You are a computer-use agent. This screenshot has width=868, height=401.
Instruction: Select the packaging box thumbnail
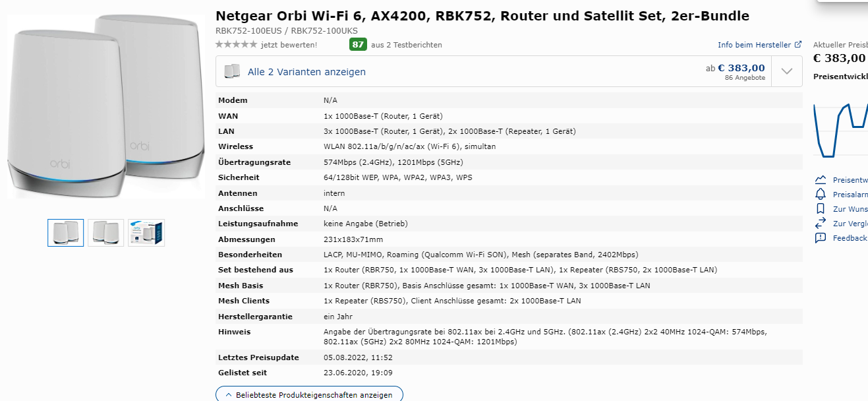(x=146, y=233)
